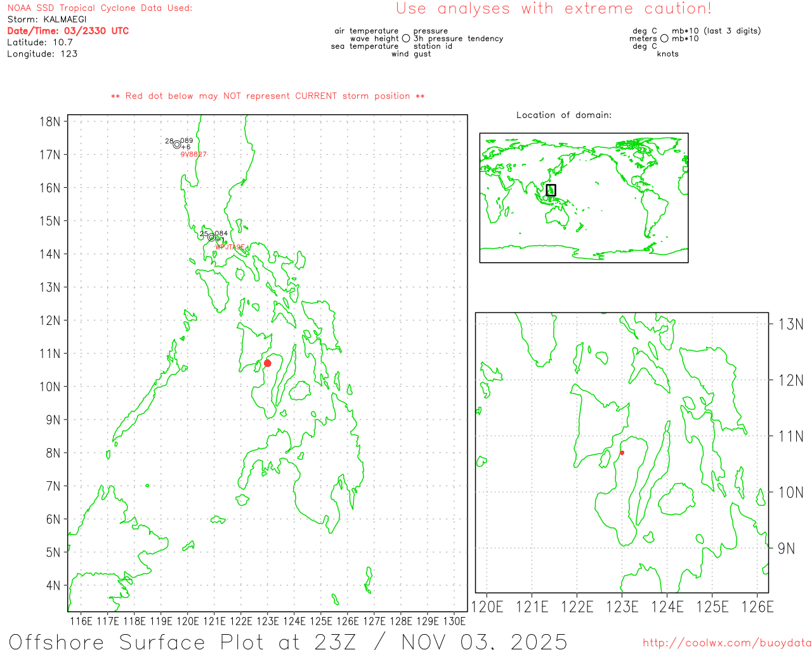
Task: Click the station circle marker near Manila
Action: click(x=212, y=237)
